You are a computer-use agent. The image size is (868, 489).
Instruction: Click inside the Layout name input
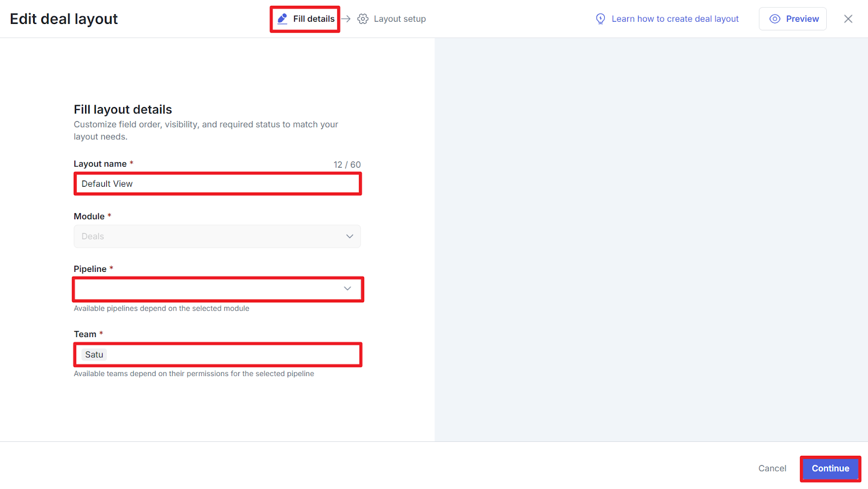click(217, 183)
